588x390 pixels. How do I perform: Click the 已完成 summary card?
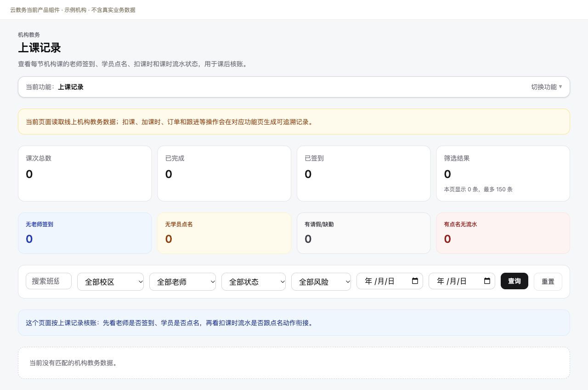(224, 173)
